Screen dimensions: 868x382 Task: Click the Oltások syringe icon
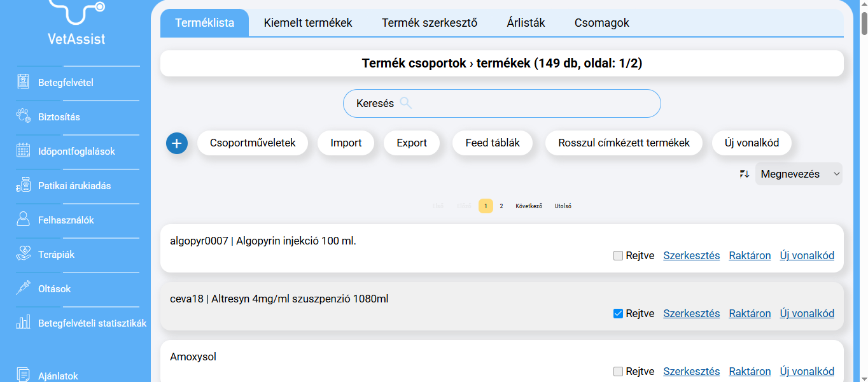tap(24, 288)
